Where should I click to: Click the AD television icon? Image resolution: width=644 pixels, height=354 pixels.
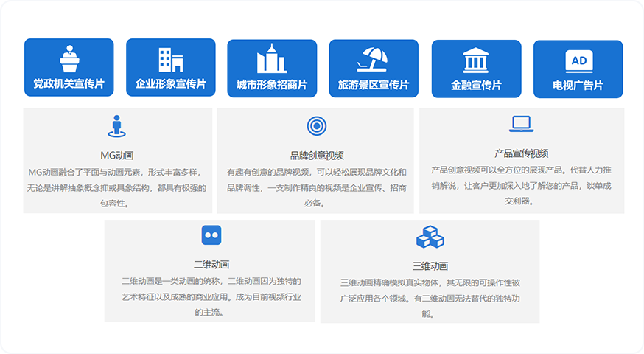pos(578,60)
